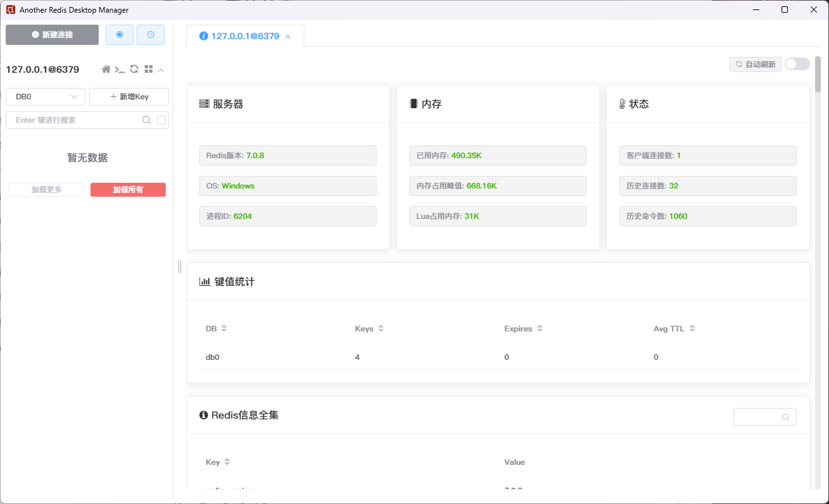Click the 服务器 server icon
The image size is (829, 504).
(x=204, y=104)
